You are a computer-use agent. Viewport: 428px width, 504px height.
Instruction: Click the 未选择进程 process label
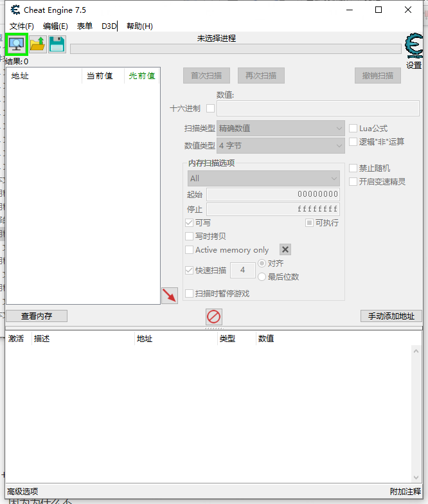coord(216,39)
